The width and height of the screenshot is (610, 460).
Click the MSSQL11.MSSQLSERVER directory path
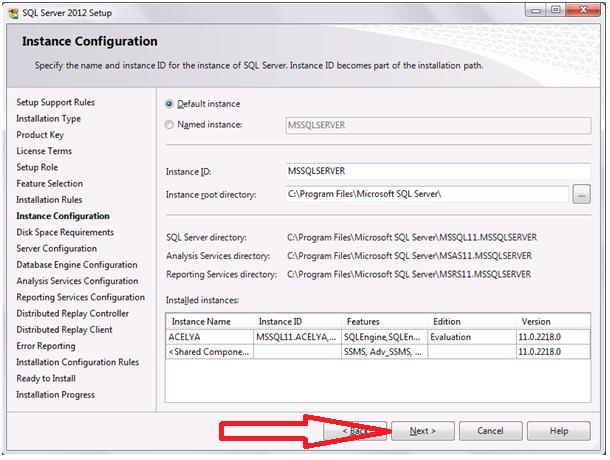(x=412, y=237)
